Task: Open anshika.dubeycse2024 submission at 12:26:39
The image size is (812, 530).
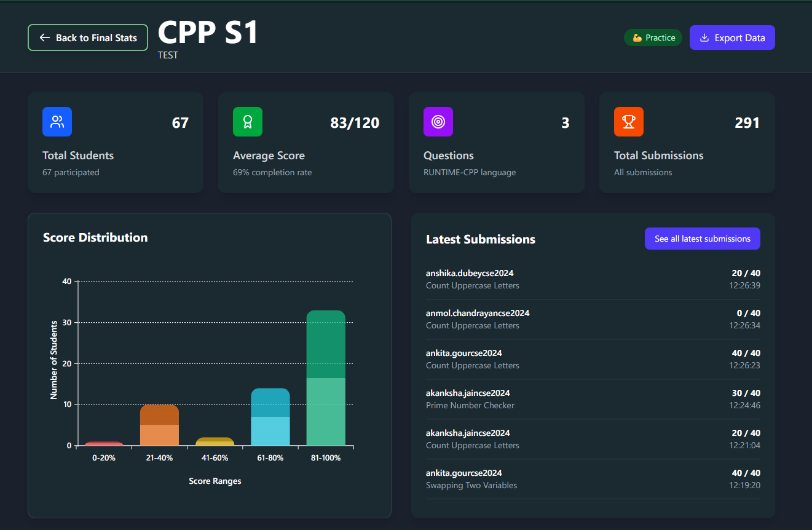Action: [x=593, y=279]
